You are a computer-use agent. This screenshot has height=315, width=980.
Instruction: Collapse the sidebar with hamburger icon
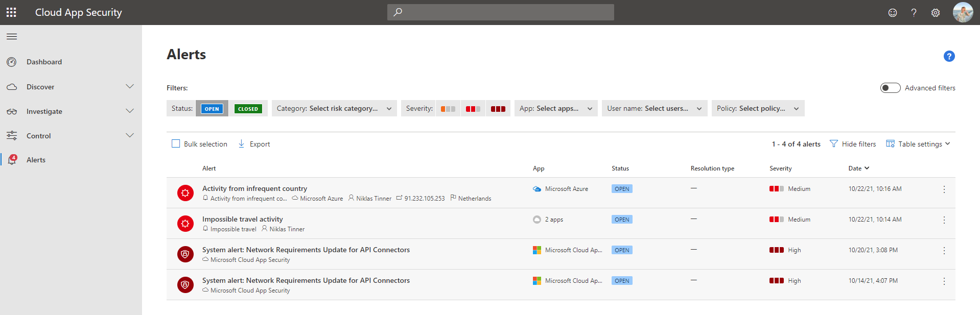point(12,37)
